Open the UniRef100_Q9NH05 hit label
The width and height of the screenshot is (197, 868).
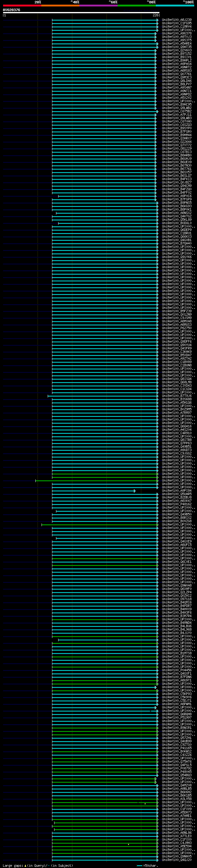click(x=176, y=857)
